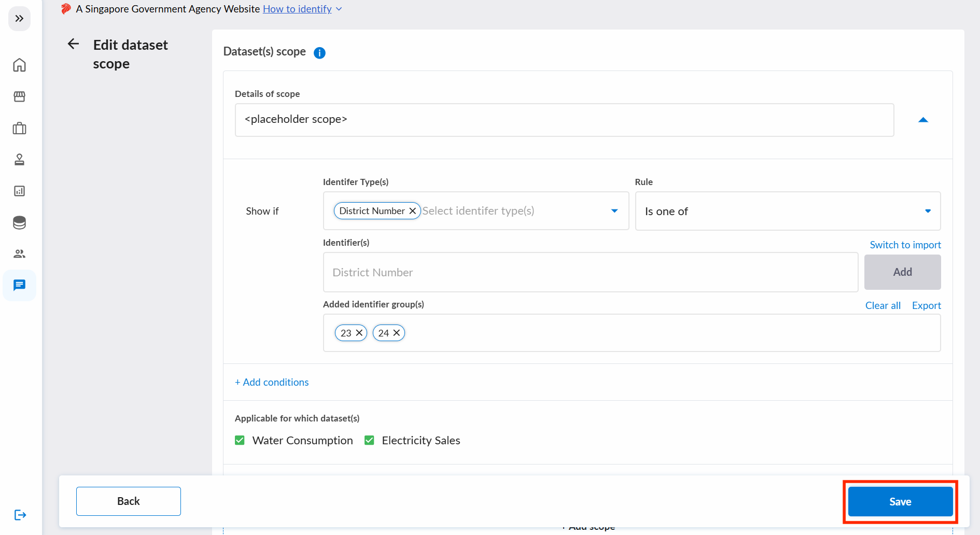This screenshot has width=980, height=535.
Task: Open the Rule dropdown showing Is one of
Action: tap(788, 211)
